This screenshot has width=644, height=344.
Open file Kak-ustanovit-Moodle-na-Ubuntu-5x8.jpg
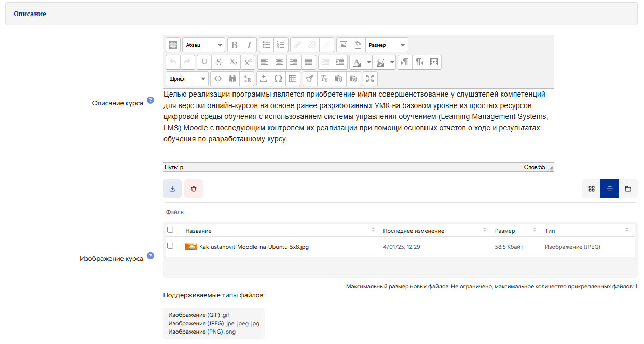(x=254, y=247)
